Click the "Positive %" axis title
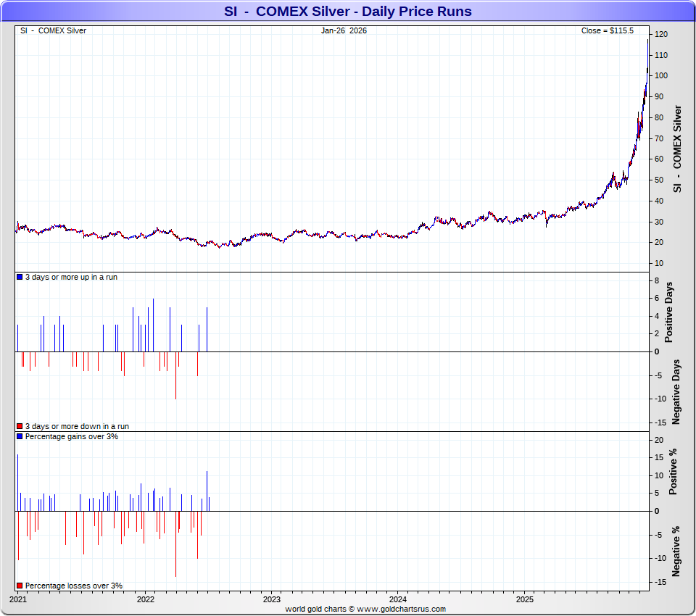 pyautogui.click(x=673, y=472)
